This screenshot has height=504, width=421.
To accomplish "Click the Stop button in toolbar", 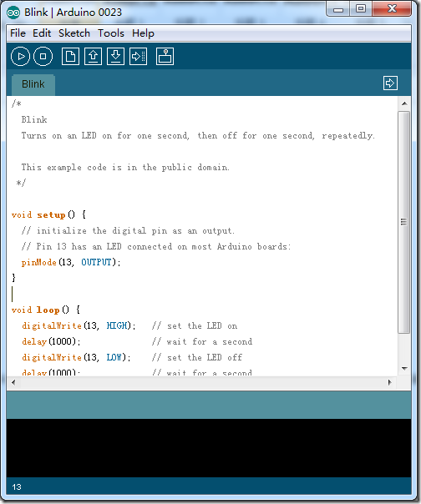I will click(43, 56).
